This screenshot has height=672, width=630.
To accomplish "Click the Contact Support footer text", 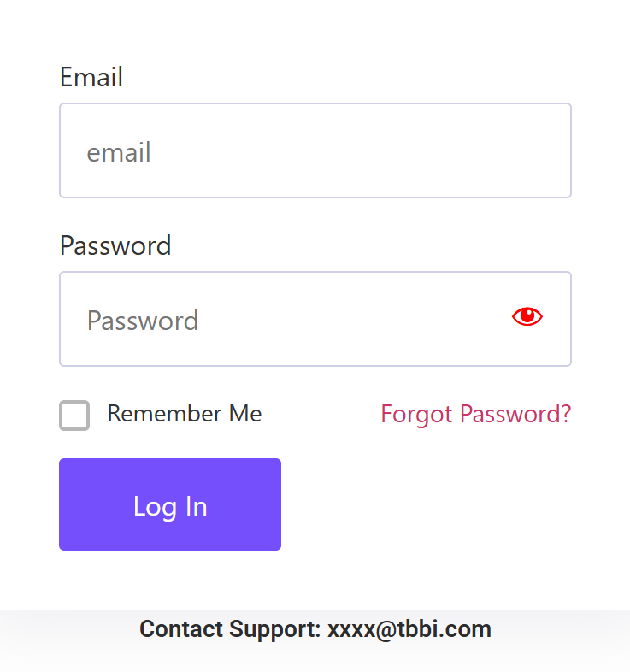I will [x=230, y=629].
